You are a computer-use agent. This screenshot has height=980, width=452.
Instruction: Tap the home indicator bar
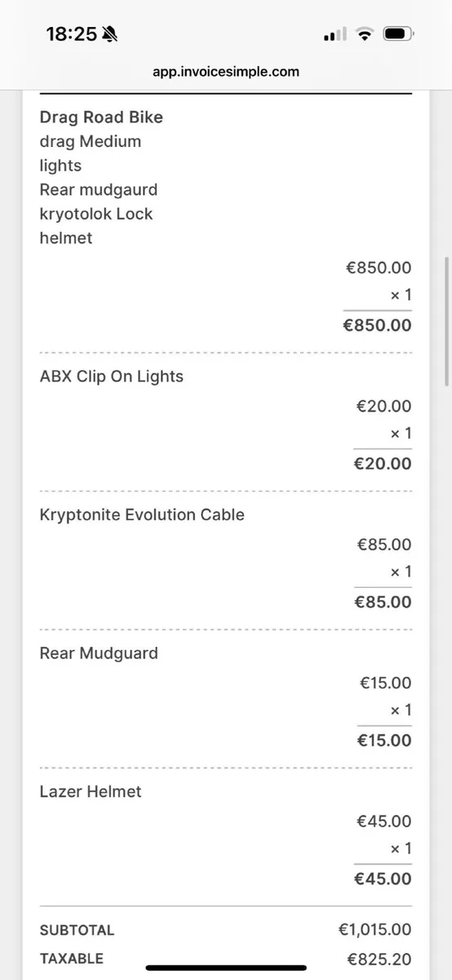coord(226,968)
